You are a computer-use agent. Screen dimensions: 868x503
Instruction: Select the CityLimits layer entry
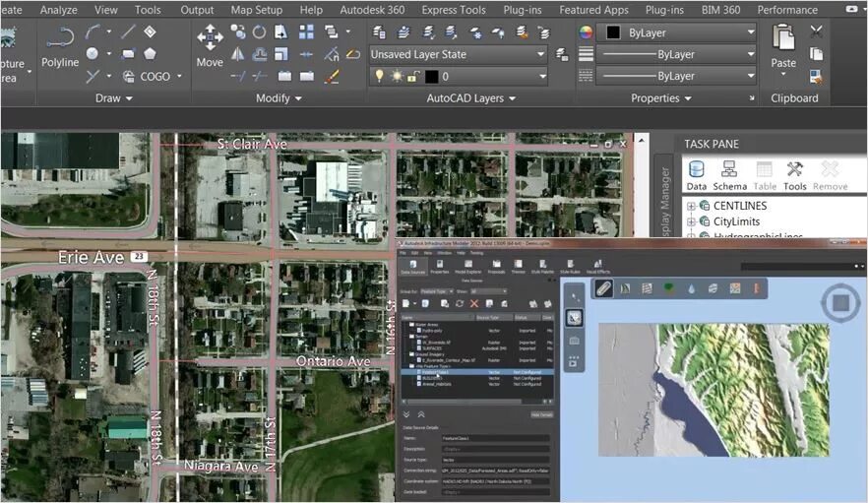tap(738, 221)
